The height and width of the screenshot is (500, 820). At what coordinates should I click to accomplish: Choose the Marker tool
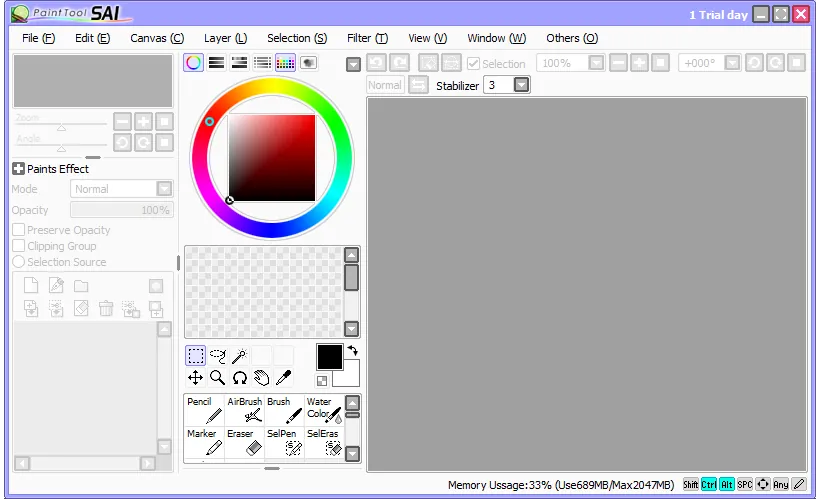204,442
